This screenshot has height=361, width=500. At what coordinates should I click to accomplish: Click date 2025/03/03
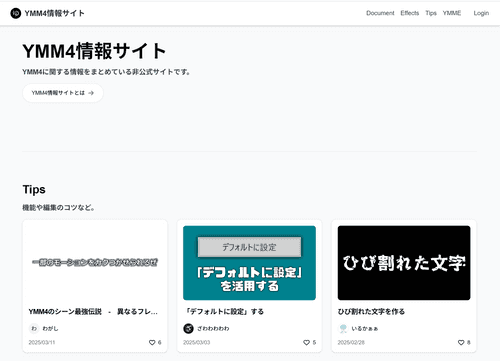click(196, 342)
